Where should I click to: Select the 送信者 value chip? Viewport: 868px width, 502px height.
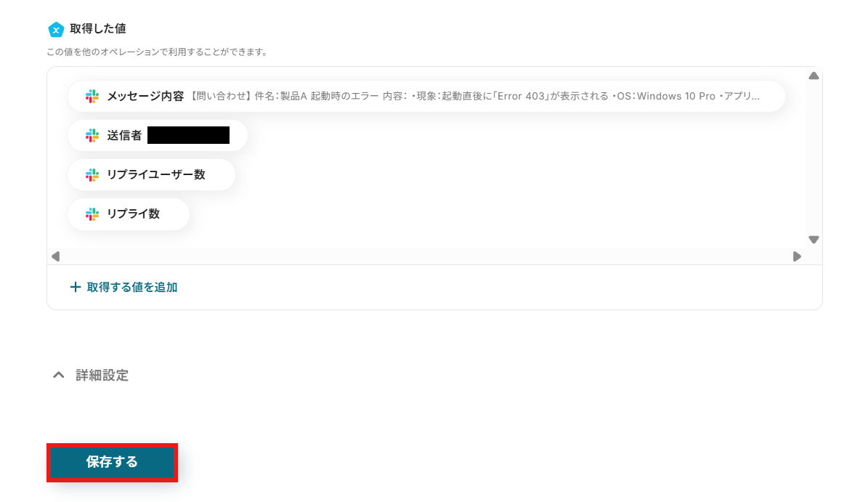coord(157,136)
